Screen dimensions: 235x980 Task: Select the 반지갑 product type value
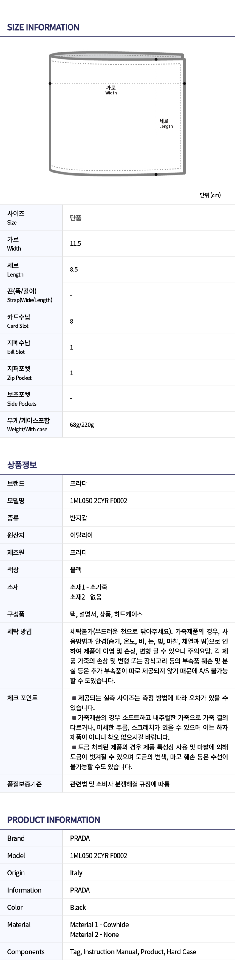(78, 518)
